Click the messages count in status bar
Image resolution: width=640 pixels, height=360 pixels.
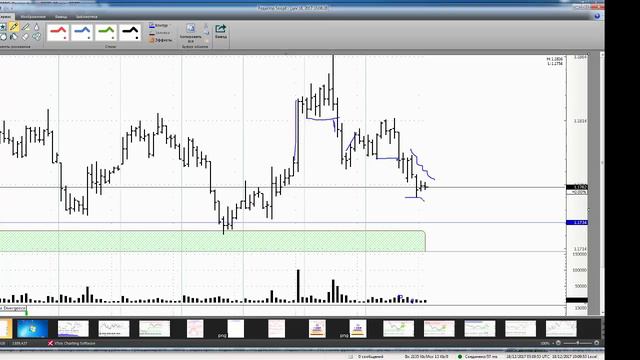tap(371, 357)
